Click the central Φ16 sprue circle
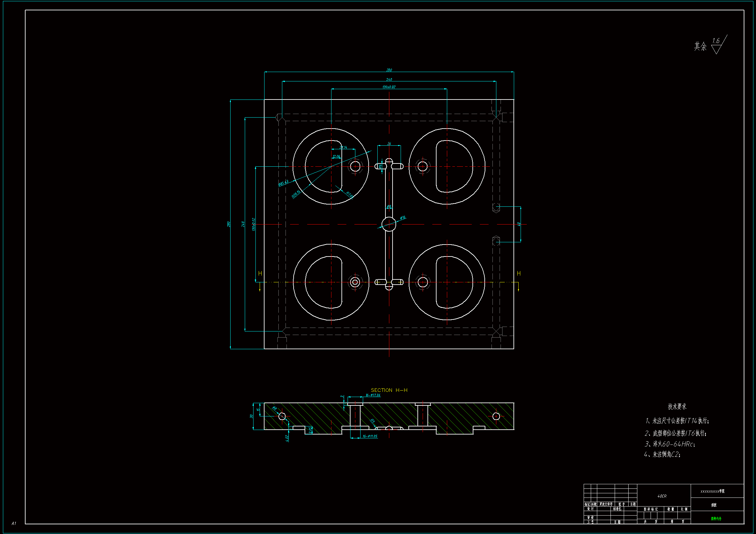The image size is (756, 534). pyautogui.click(x=389, y=225)
